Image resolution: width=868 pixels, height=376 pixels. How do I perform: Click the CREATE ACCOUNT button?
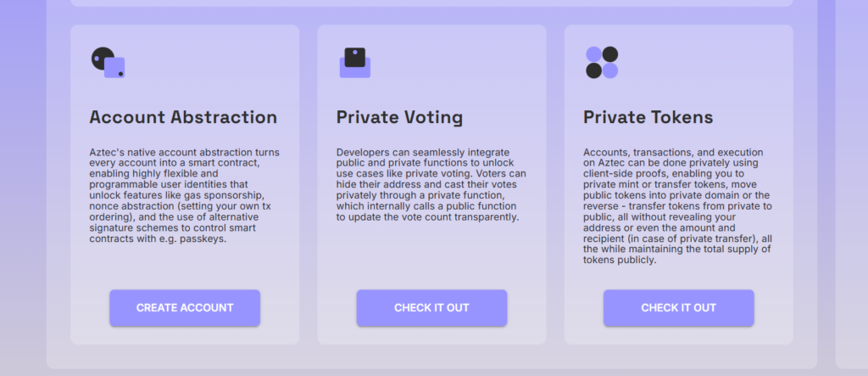[x=185, y=308]
